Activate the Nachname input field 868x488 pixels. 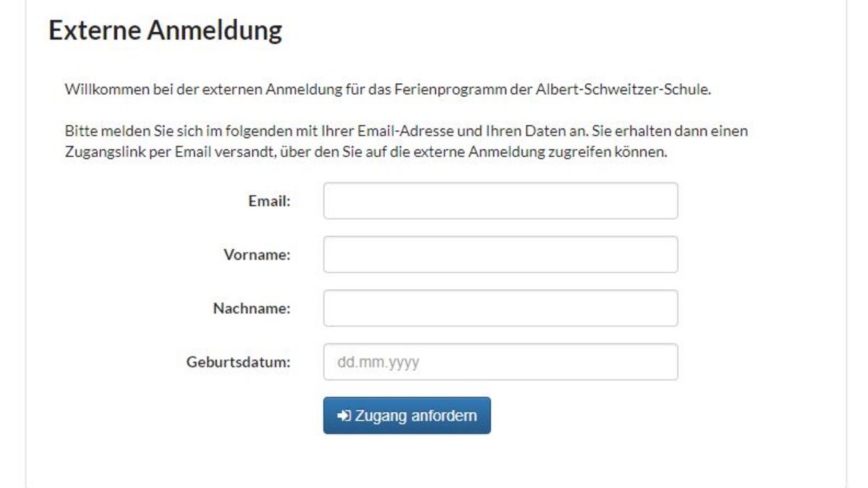501,308
